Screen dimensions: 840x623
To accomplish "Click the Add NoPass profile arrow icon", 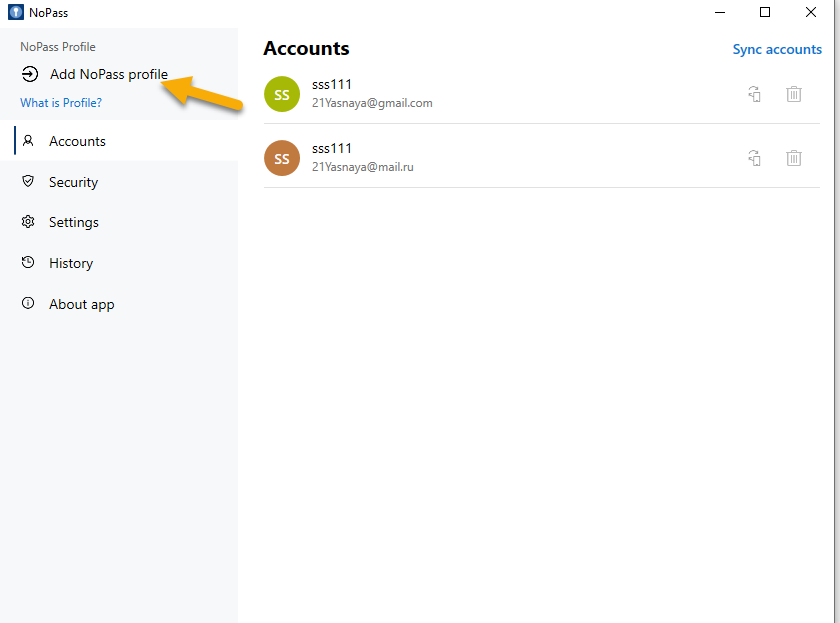I will (x=30, y=74).
